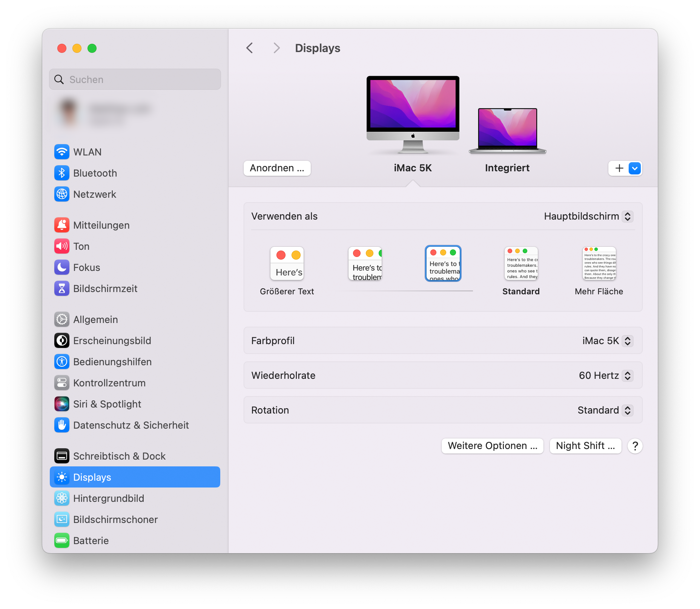Select the highlighted middle resolution thumbnail
The width and height of the screenshot is (700, 609).
click(443, 264)
